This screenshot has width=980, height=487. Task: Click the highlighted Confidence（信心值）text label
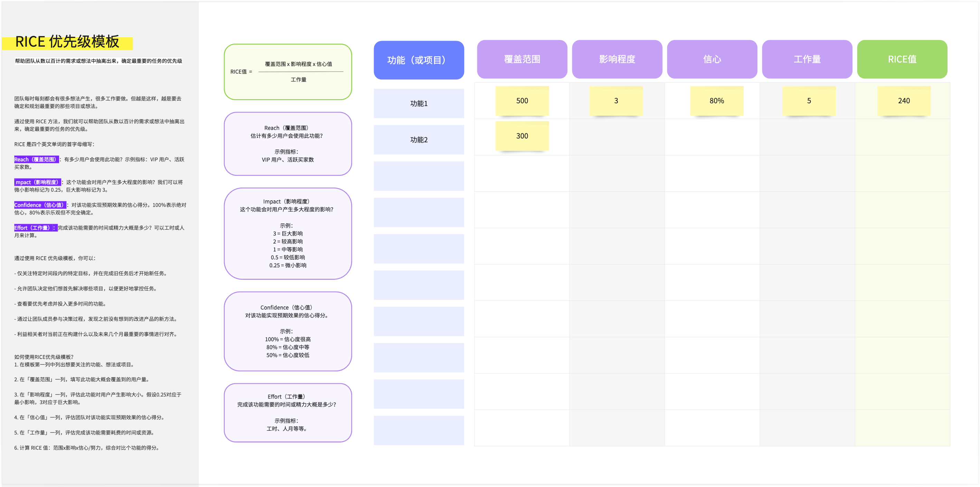click(40, 205)
